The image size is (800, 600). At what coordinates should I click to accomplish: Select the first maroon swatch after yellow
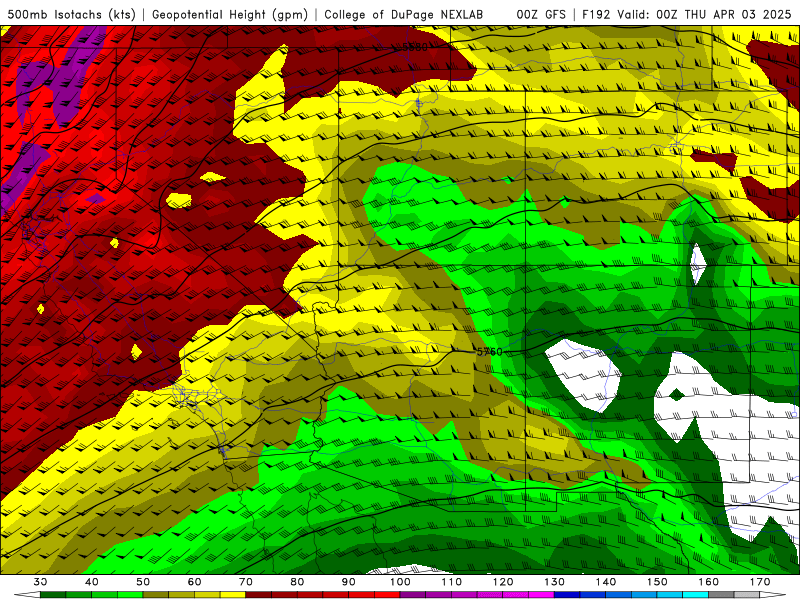[x=258, y=595]
